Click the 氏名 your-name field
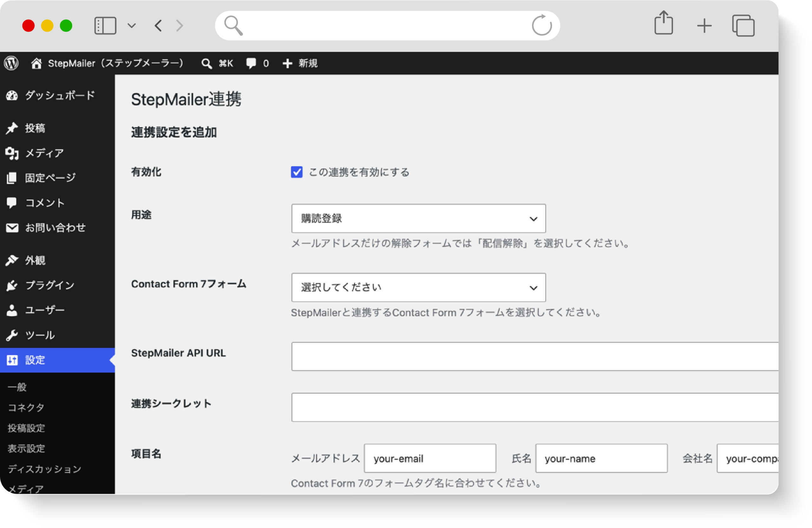 tap(601, 458)
